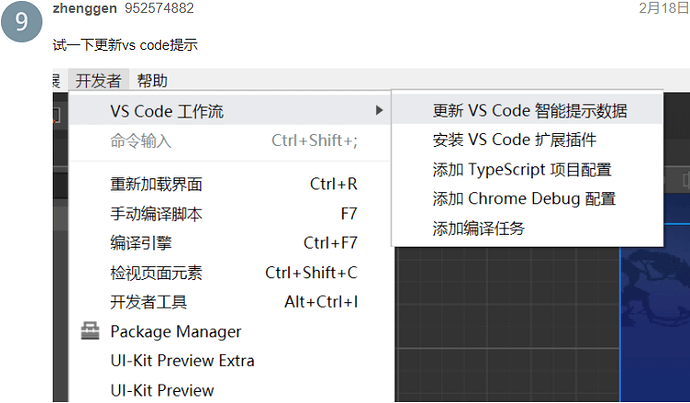Click 重新加载界面 menu item
This screenshot has width=690, height=403.
click(x=156, y=184)
